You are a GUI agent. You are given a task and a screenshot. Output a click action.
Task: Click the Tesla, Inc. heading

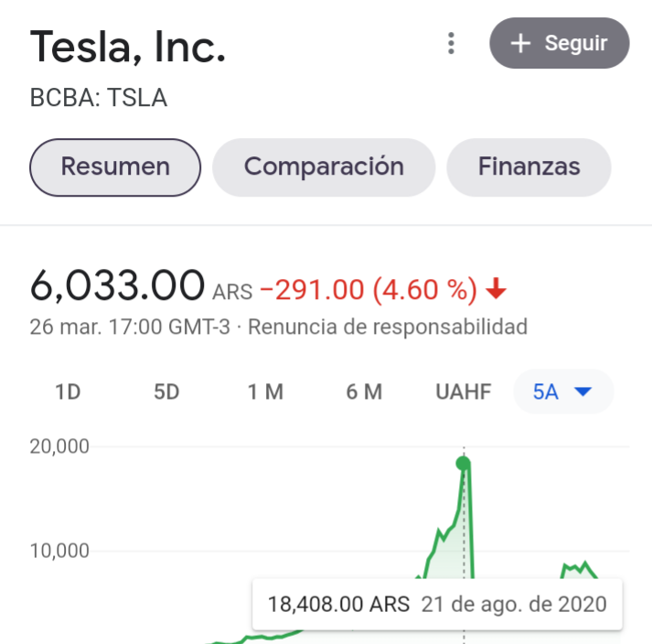[128, 46]
